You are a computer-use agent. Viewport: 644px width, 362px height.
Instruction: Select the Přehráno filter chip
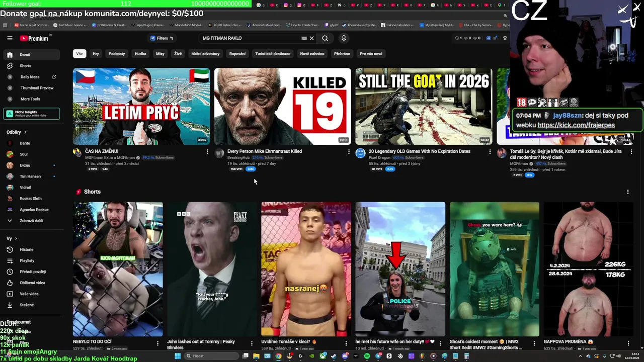pyautogui.click(x=342, y=54)
